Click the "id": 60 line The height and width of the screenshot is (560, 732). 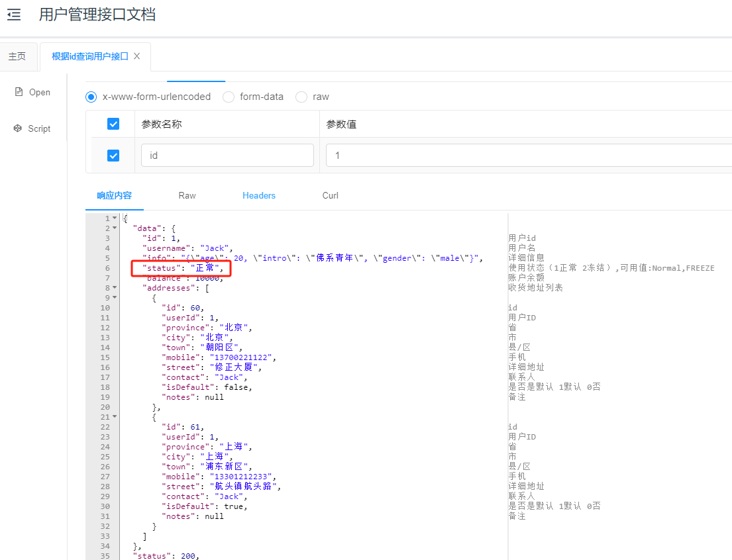[x=183, y=308]
